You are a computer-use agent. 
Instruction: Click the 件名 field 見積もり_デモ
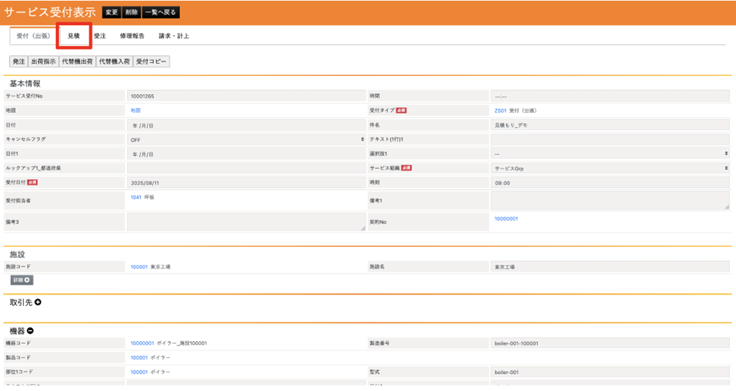(x=610, y=125)
